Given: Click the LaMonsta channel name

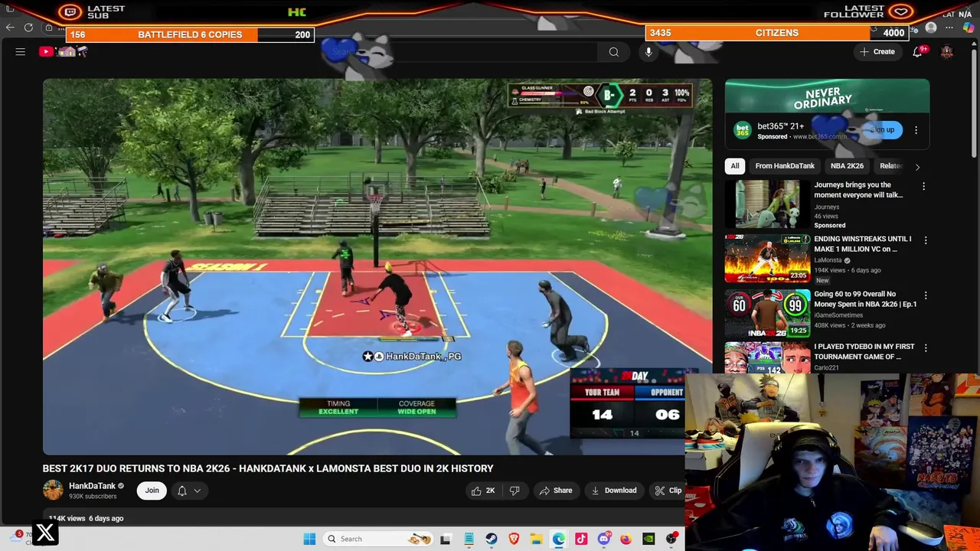Looking at the screenshot, I should pyautogui.click(x=828, y=260).
